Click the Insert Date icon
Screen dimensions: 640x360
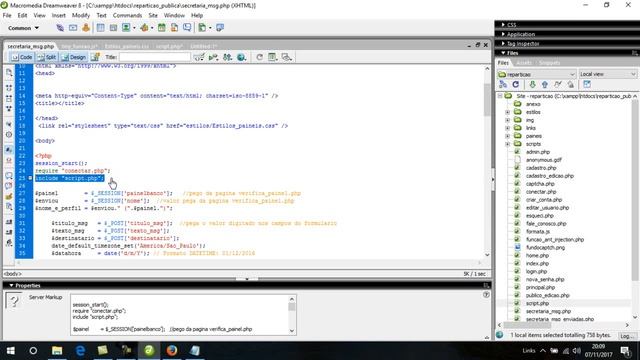[162, 28]
